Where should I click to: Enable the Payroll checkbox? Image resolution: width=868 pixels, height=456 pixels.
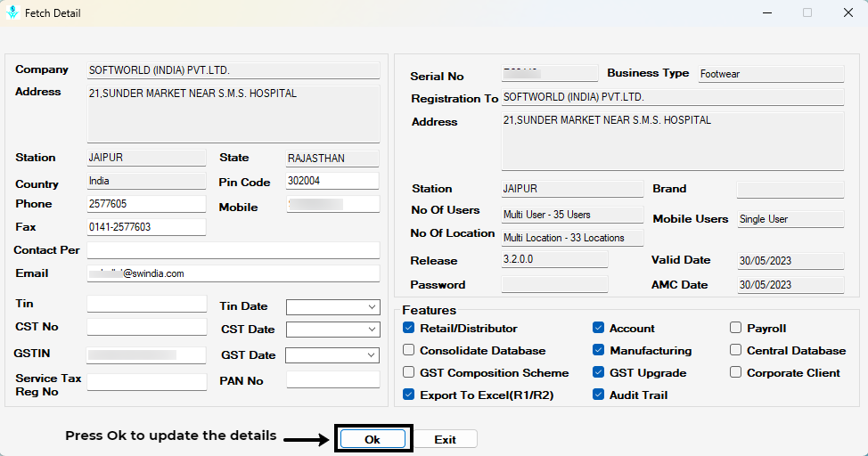coord(735,329)
